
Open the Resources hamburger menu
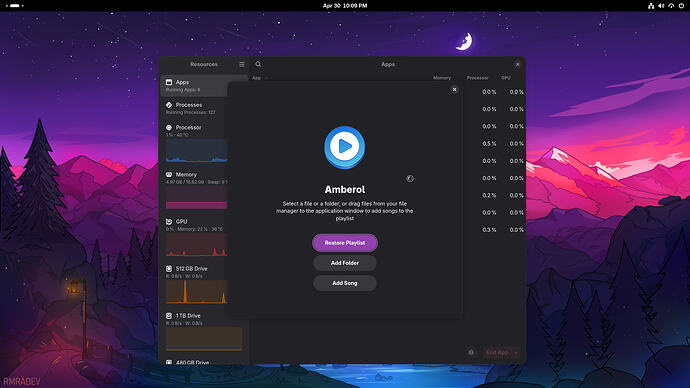(242, 64)
